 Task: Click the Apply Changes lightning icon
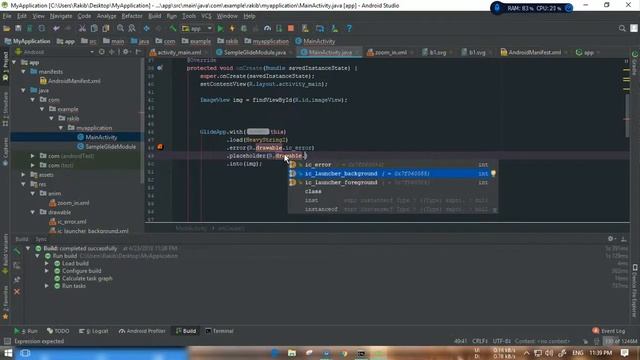[x=232, y=29]
